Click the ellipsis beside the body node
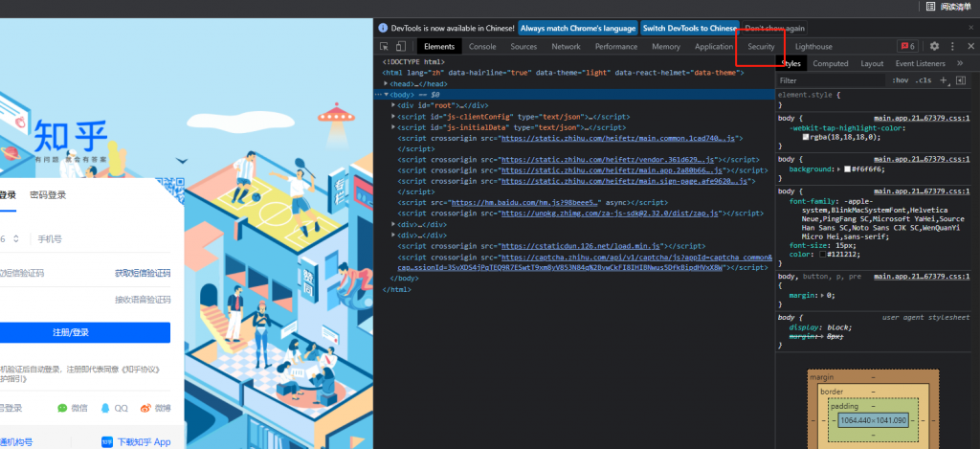 377,95
